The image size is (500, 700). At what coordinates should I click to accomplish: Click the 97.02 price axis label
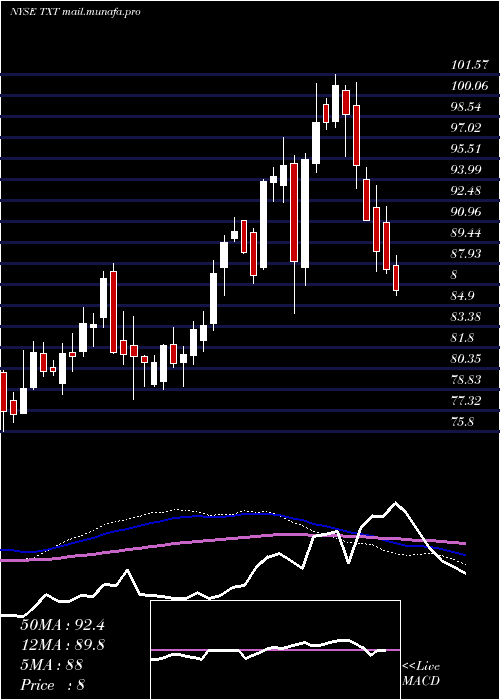(x=466, y=128)
